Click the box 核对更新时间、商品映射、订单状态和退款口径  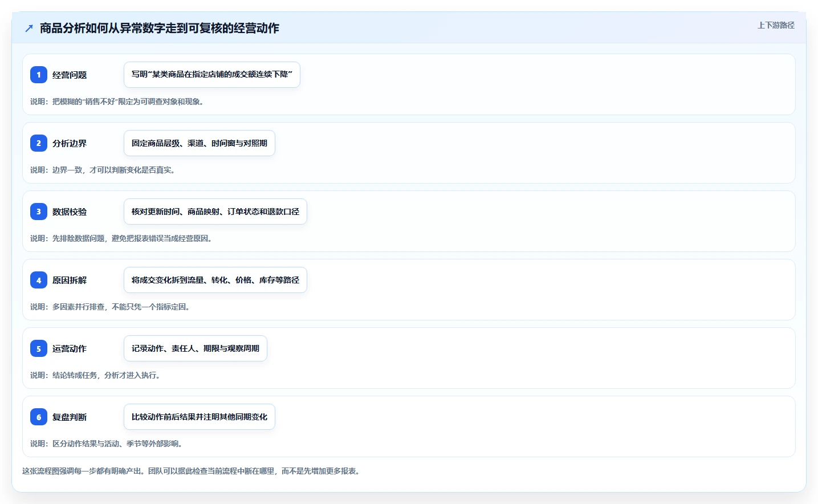coord(215,212)
